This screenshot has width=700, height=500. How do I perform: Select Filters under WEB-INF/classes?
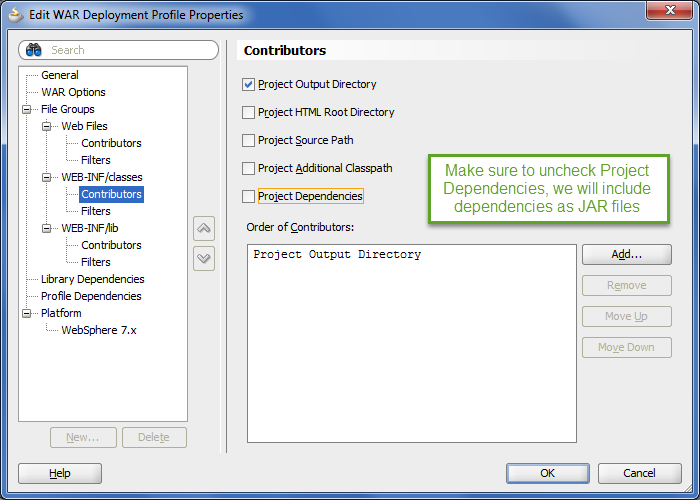point(96,211)
